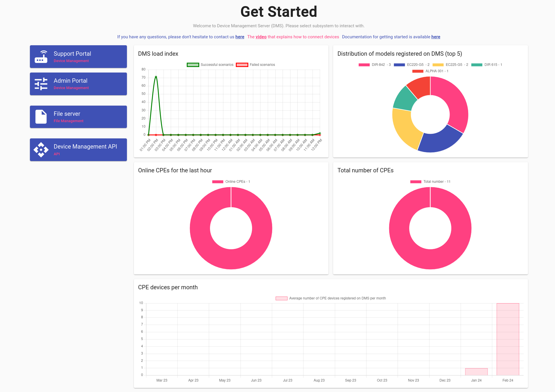Toggle EC220-G5 legend color box
Viewport: 555px width, 392px height.
(x=399, y=65)
